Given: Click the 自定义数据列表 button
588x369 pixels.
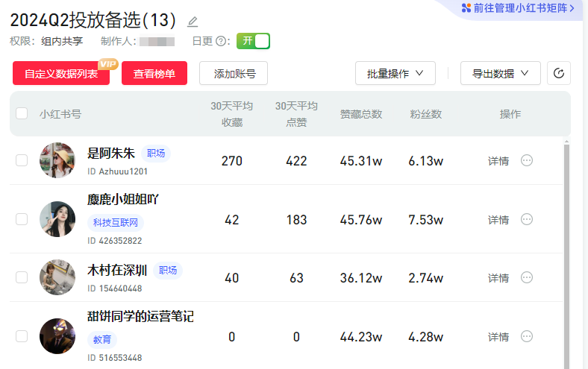Looking at the screenshot, I should tap(61, 74).
